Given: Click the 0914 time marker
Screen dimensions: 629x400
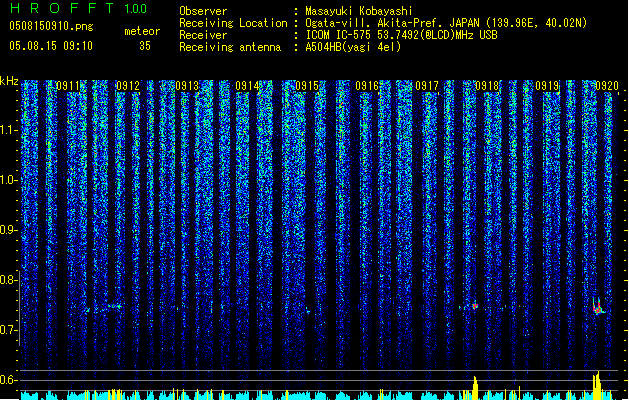Looking at the screenshot, I should click(247, 86).
